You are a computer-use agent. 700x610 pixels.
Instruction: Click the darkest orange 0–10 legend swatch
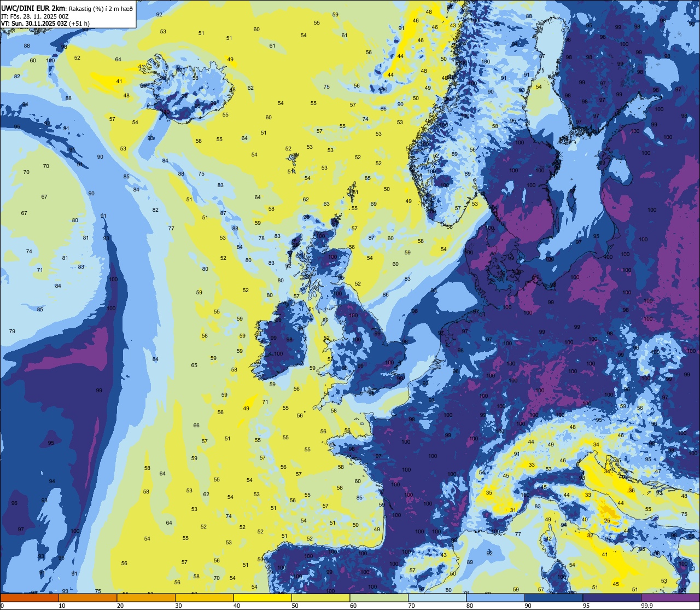coord(30,597)
